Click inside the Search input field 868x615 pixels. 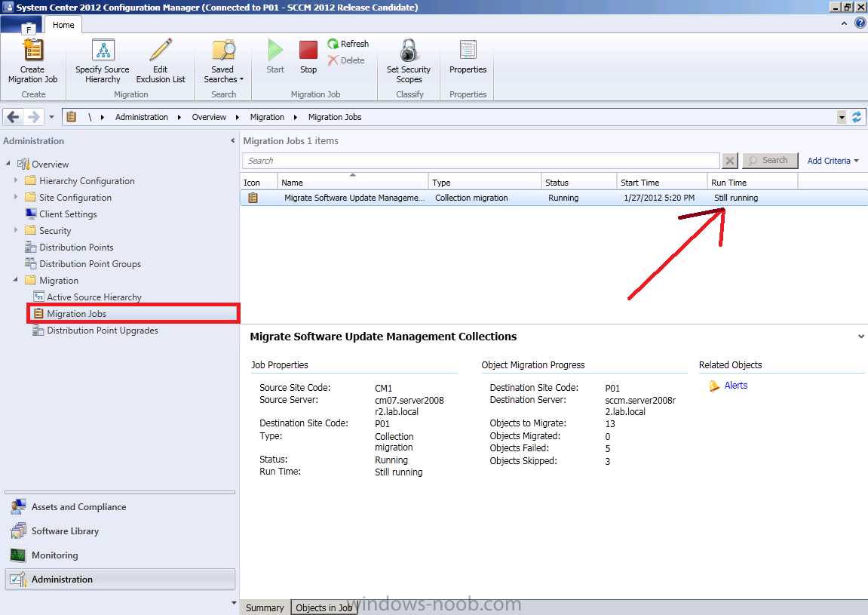[x=481, y=161]
